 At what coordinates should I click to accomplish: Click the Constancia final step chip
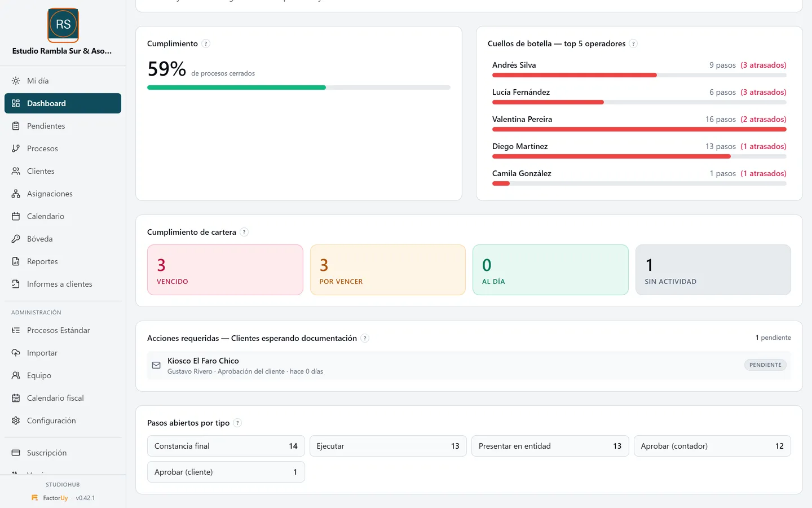click(226, 446)
